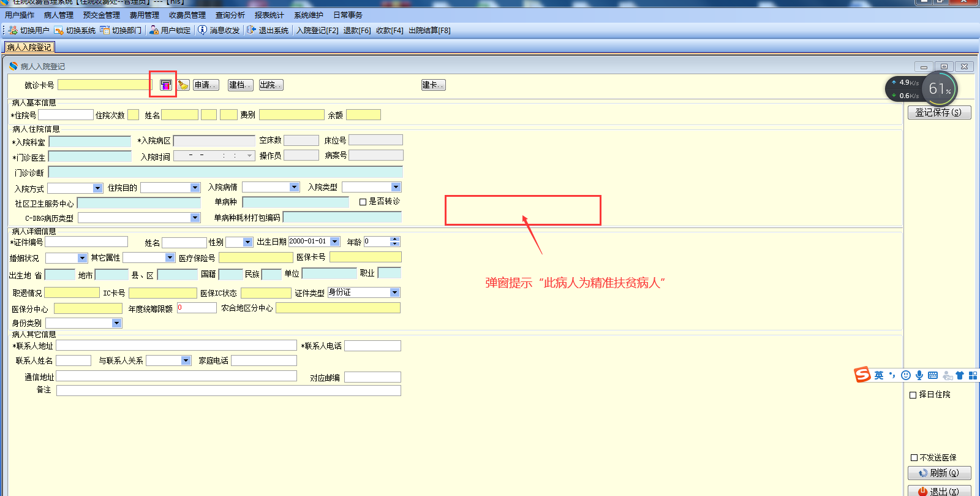This screenshot has height=496, width=980.
Task: Open the 费用管理 menu
Action: 145,15
